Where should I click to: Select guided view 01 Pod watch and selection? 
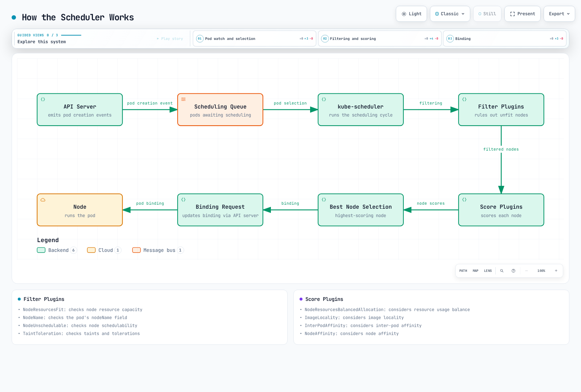click(x=255, y=38)
